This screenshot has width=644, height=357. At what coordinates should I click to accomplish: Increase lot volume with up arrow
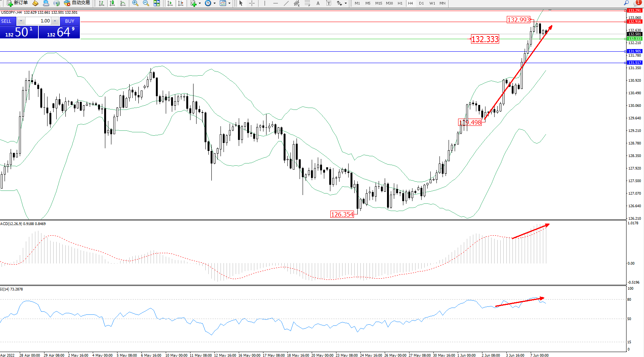point(55,21)
